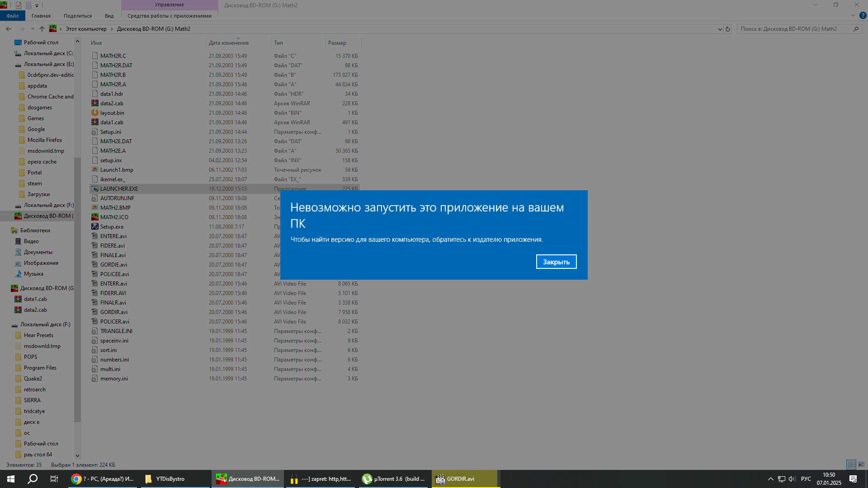Image resolution: width=868 pixels, height=488 pixels.
Task: Switch to large thumbnails view icon
Action: tap(861, 465)
